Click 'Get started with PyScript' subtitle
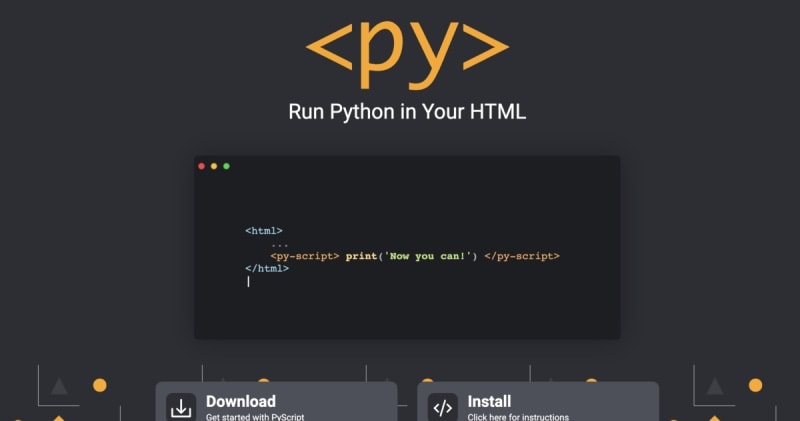 pyautogui.click(x=255, y=417)
